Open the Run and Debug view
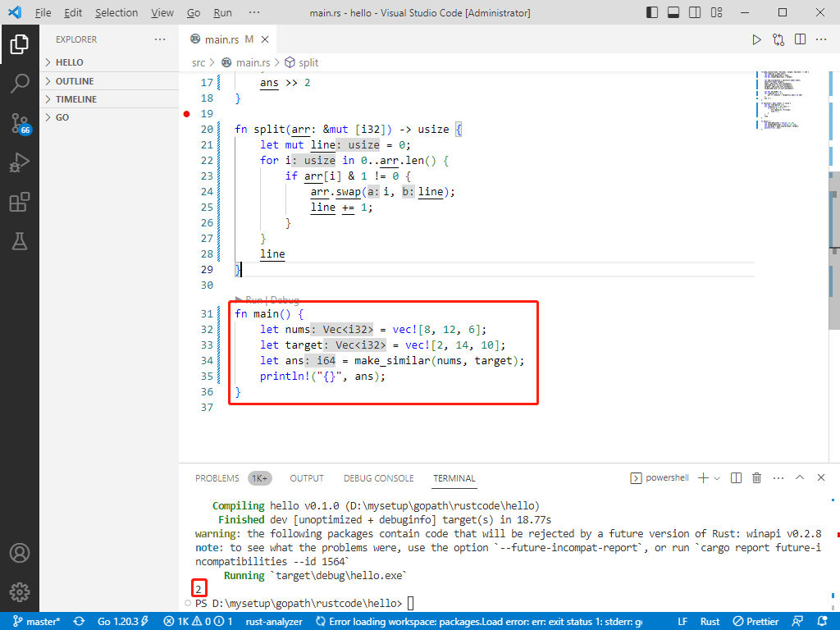The image size is (840, 630). pos(20,162)
